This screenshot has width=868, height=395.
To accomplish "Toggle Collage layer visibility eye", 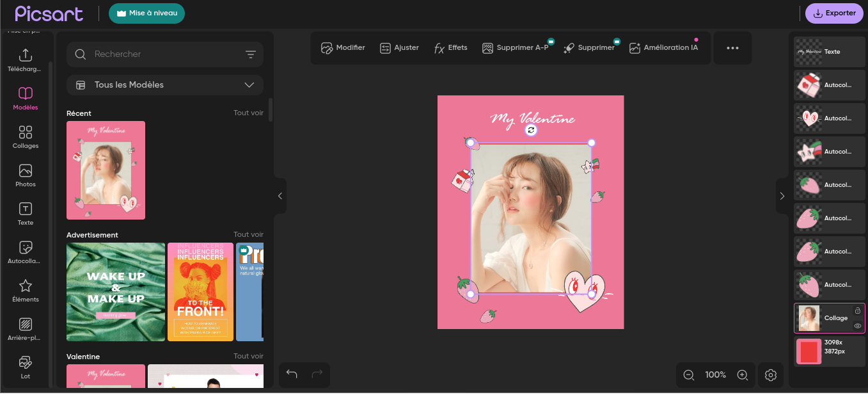I will pos(858,326).
